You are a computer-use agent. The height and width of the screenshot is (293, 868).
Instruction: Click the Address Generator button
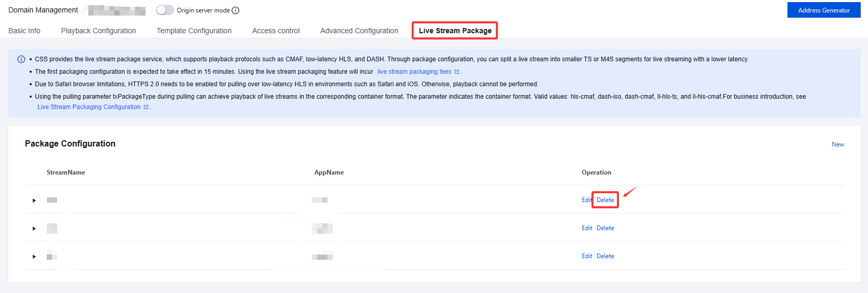coord(824,10)
